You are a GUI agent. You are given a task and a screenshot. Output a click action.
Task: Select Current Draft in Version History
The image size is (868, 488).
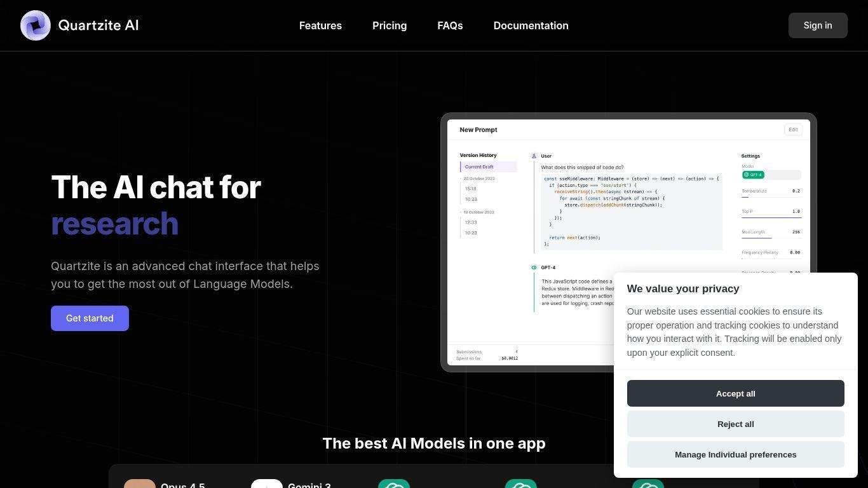[x=489, y=167]
